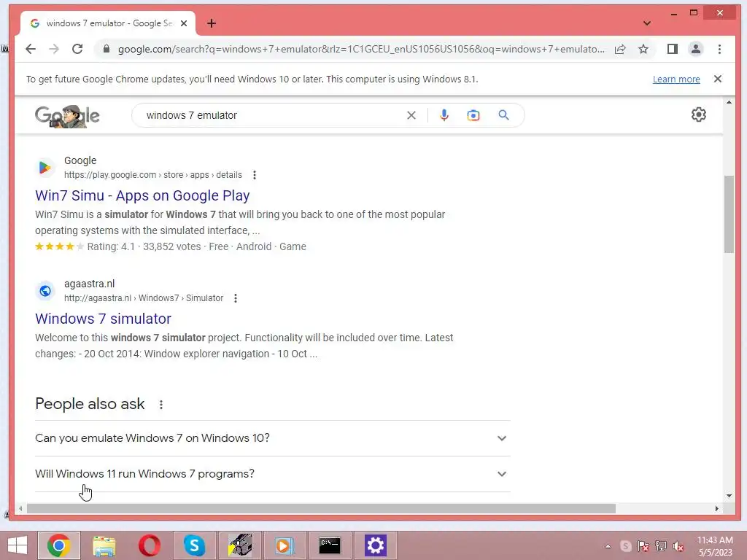The width and height of the screenshot is (747, 560).
Task: Switch to Chrome in taskbar
Action: pos(59,545)
